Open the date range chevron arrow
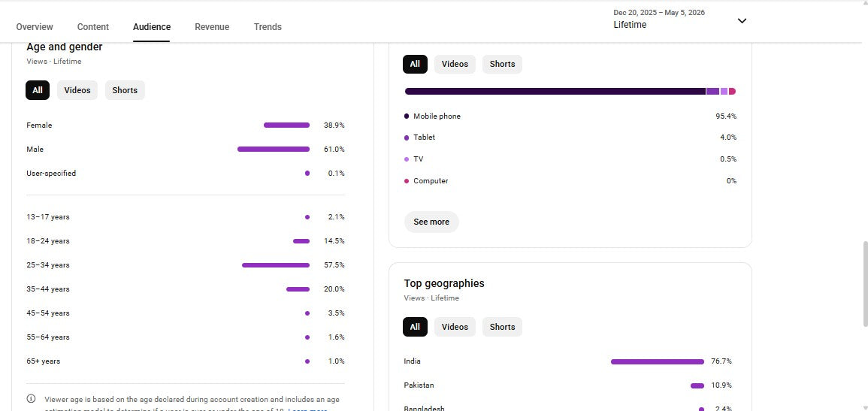The image size is (868, 411). click(x=742, y=21)
